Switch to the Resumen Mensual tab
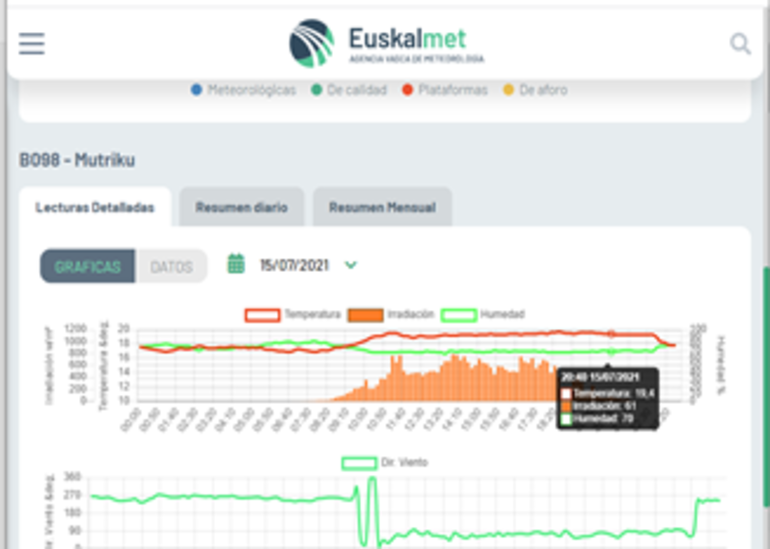 tap(382, 208)
